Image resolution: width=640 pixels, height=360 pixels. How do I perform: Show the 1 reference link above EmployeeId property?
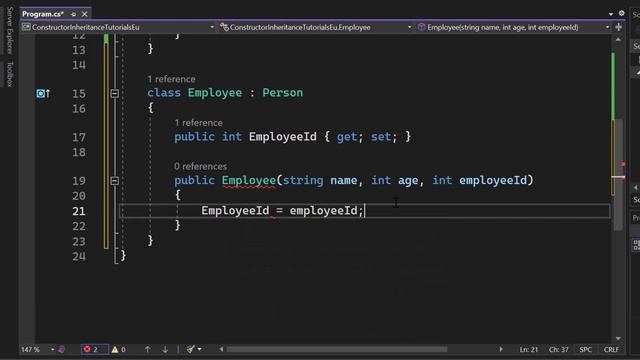(198, 123)
